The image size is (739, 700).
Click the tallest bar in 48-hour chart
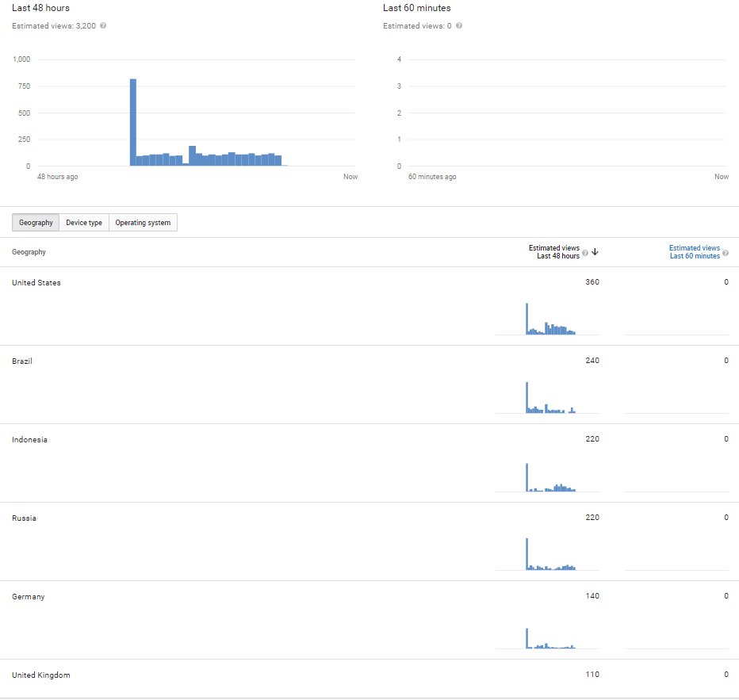click(133, 122)
